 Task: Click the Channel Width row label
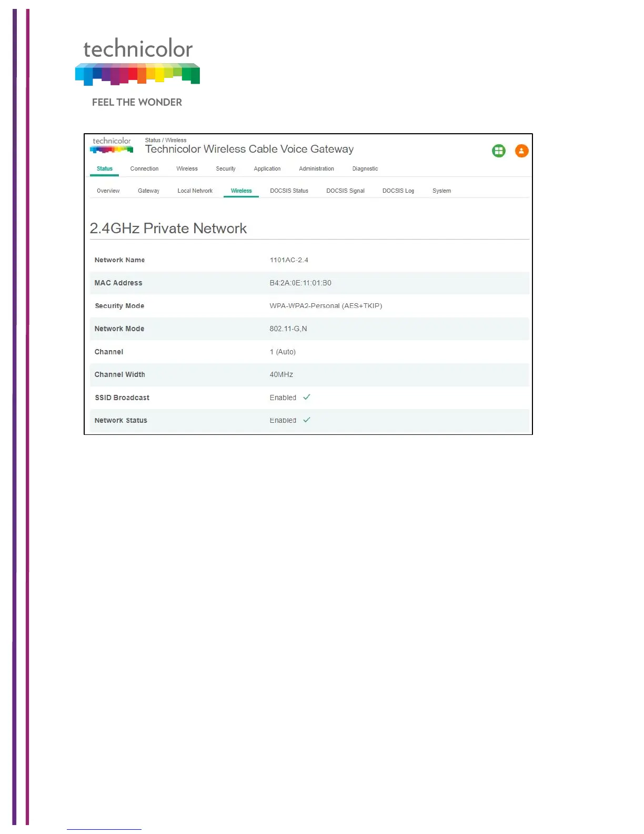[x=120, y=374]
